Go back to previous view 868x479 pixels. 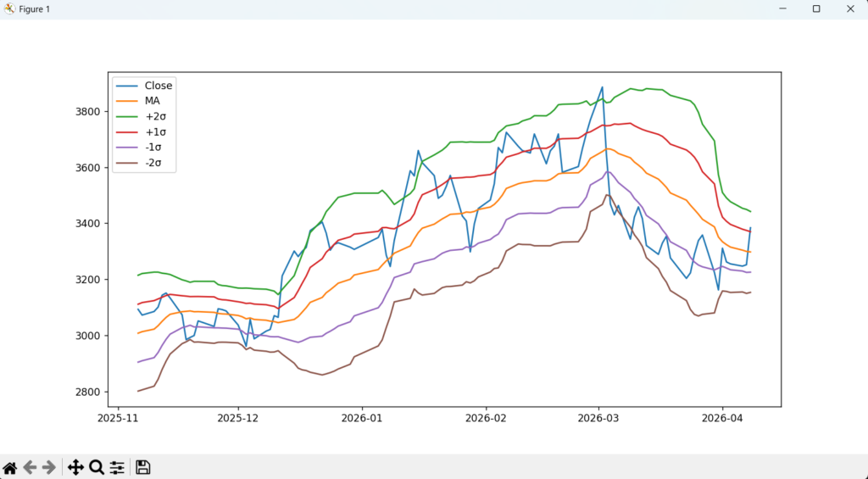click(30, 467)
